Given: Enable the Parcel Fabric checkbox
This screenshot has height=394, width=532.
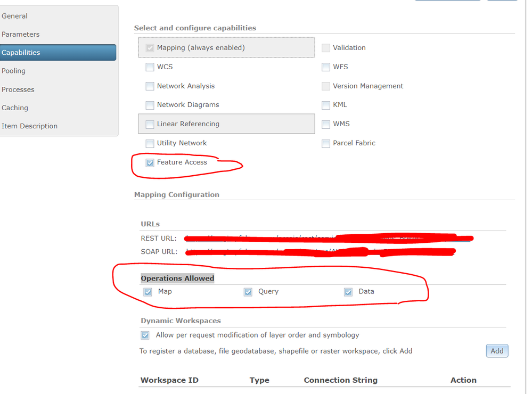Looking at the screenshot, I should (326, 144).
